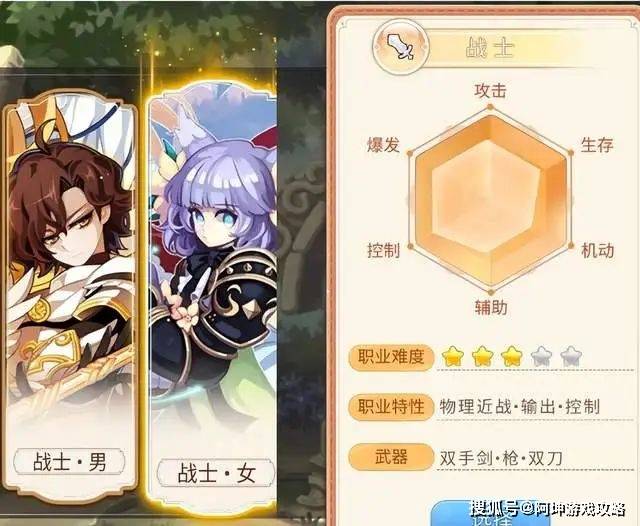Click the 武器 label tag
This screenshot has width=640, height=526.
391,456
